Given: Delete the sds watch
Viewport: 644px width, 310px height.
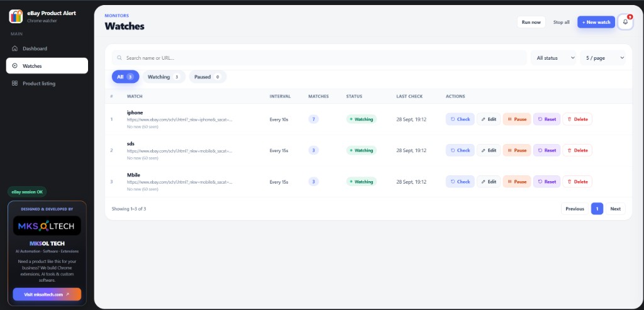Looking at the screenshot, I should click(577, 150).
